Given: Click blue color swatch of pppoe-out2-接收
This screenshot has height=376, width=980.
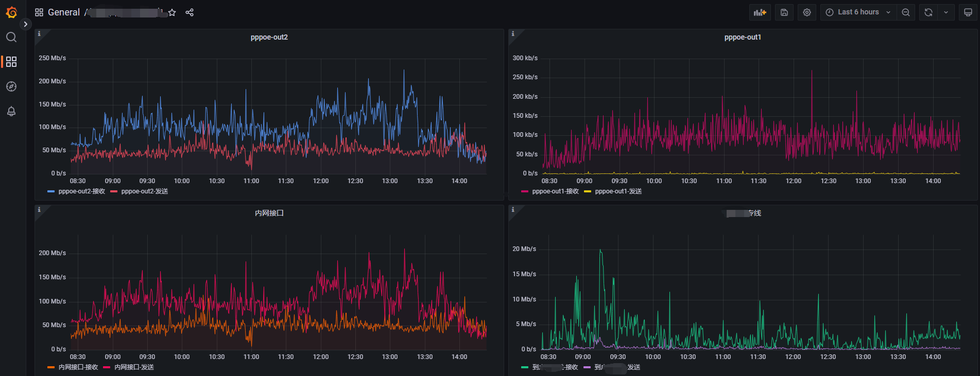Looking at the screenshot, I should [x=51, y=191].
